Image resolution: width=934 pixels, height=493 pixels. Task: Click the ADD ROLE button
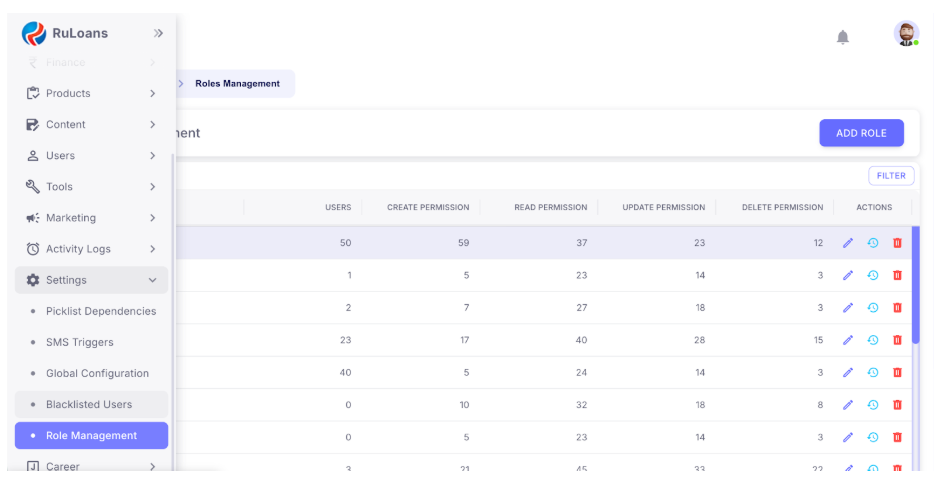(x=861, y=133)
